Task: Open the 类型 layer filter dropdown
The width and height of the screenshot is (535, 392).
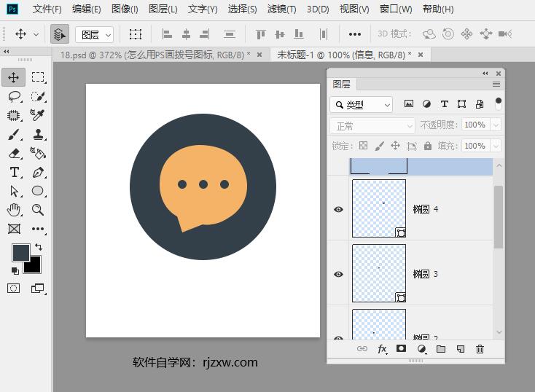Action: (361, 104)
